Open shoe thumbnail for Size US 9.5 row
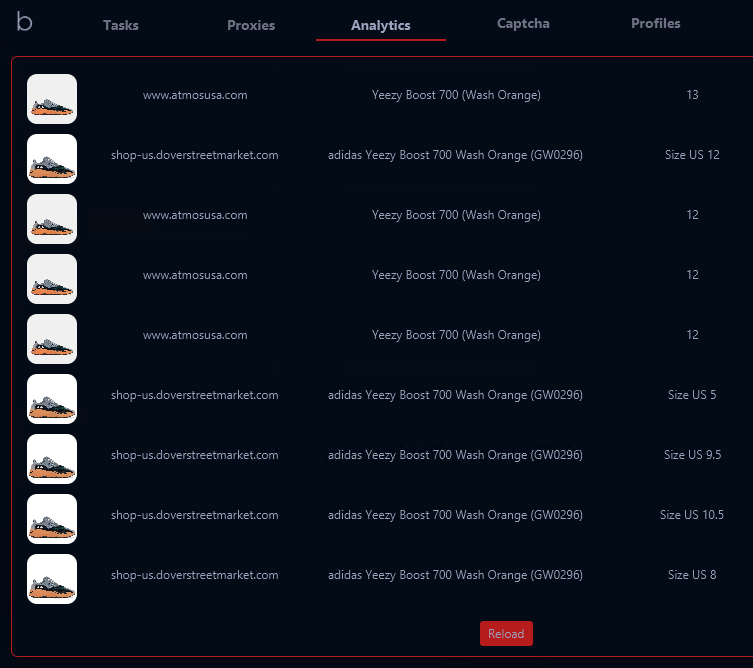753x668 pixels. tap(52, 459)
